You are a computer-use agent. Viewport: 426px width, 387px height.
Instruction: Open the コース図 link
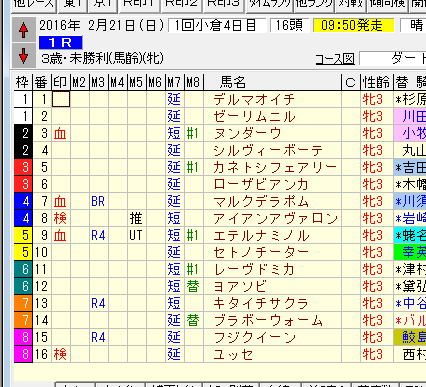click(335, 59)
